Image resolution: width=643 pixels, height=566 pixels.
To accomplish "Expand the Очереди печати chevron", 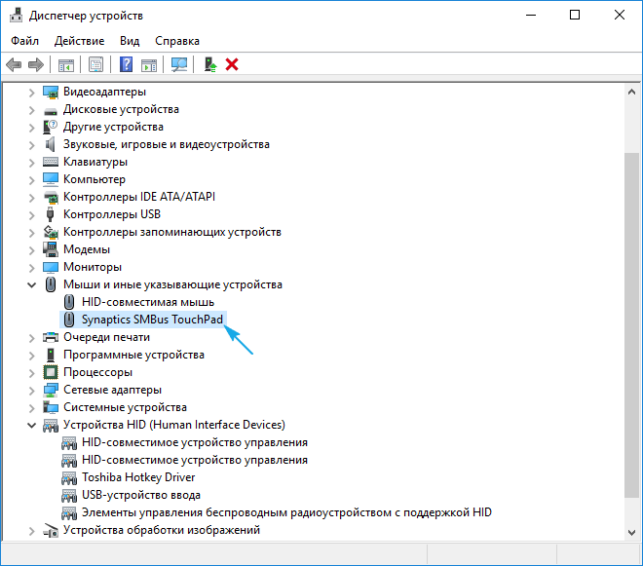I will pos(32,338).
